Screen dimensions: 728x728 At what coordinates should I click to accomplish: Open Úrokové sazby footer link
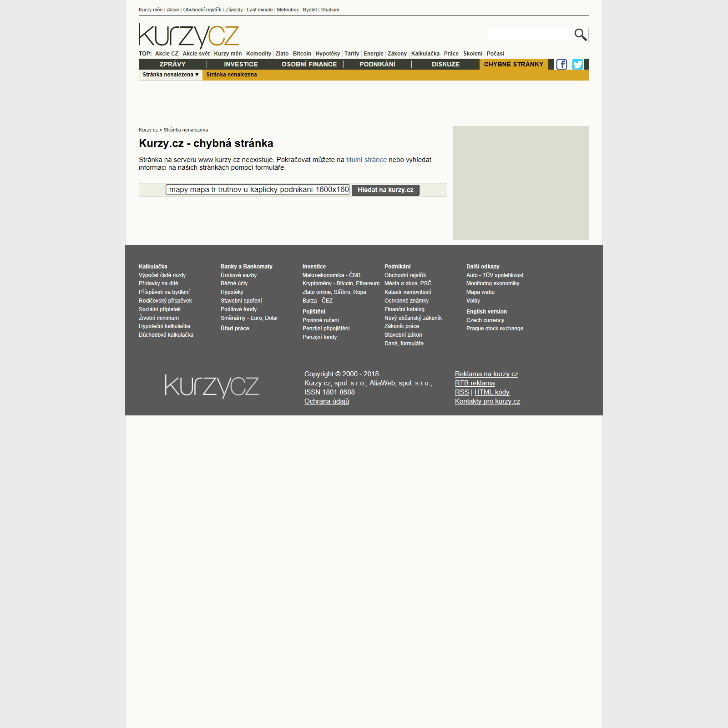tap(239, 275)
